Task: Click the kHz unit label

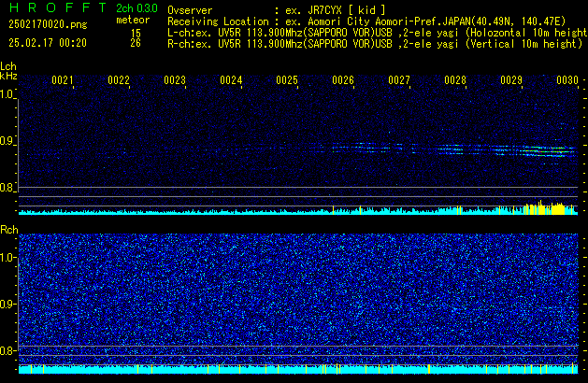Action: tap(8, 76)
